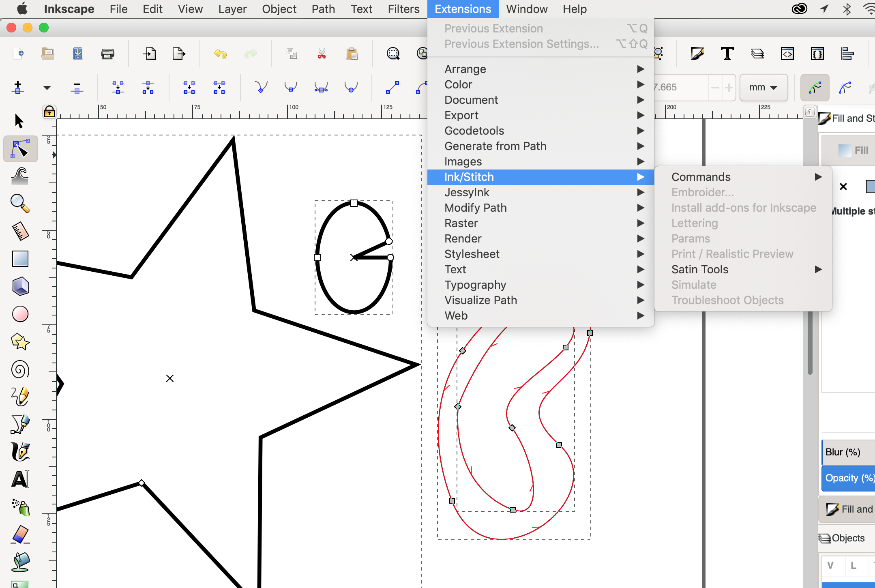This screenshot has height=588, width=875.
Task: Click the Export icon
Action: (179, 54)
